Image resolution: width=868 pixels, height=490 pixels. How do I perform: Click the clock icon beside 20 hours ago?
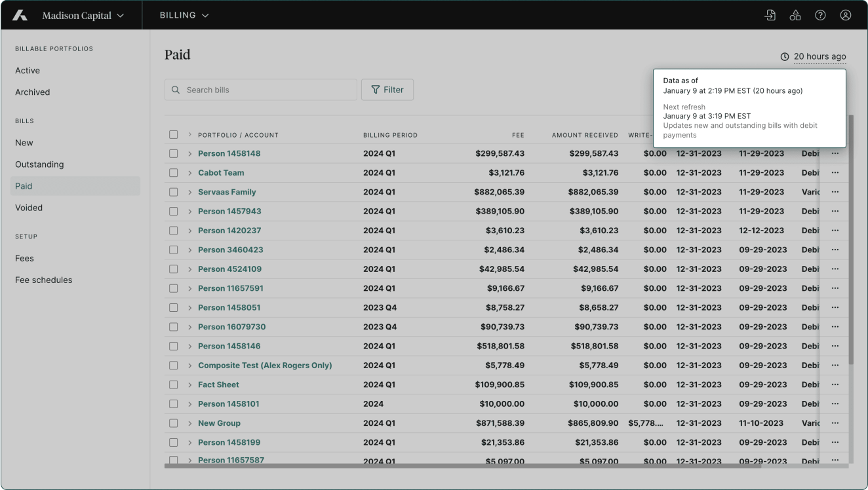click(x=785, y=57)
